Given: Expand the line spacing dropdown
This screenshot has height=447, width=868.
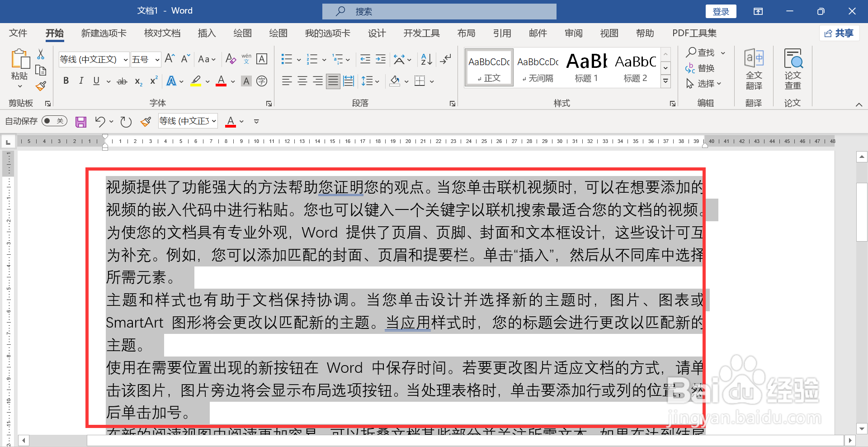Looking at the screenshot, I should [377, 82].
